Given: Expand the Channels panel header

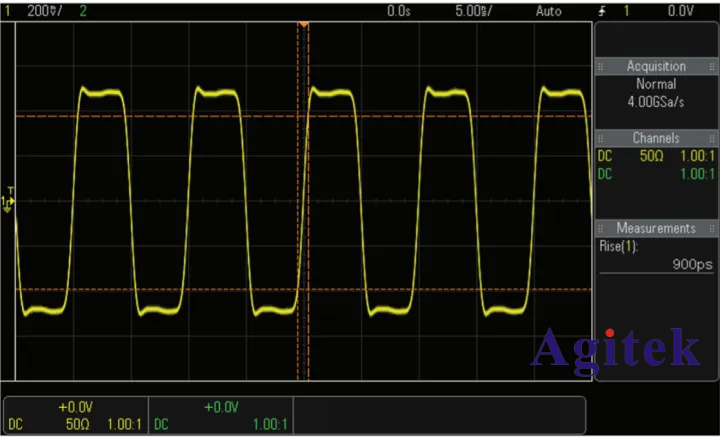Looking at the screenshot, I should [656, 138].
